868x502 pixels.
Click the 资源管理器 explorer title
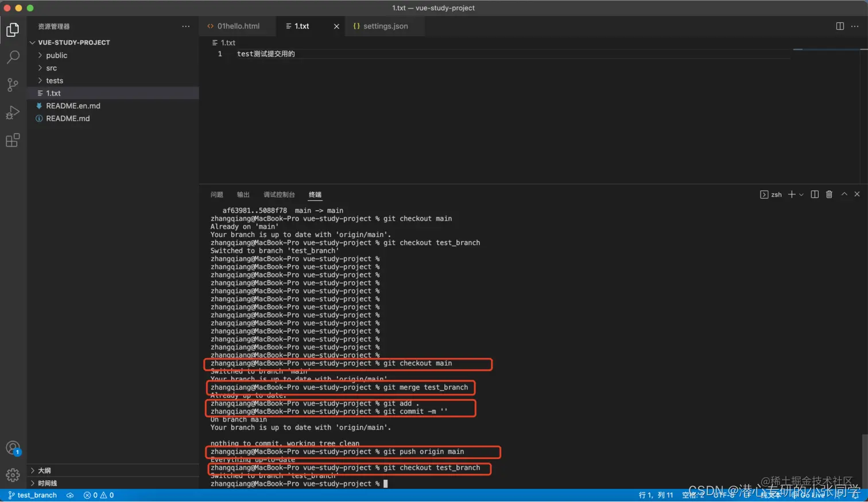54,26
